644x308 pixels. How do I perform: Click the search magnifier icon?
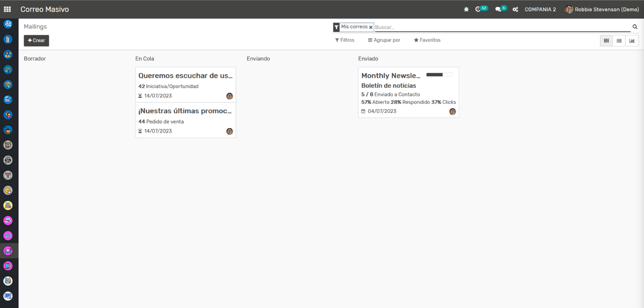pos(635,27)
